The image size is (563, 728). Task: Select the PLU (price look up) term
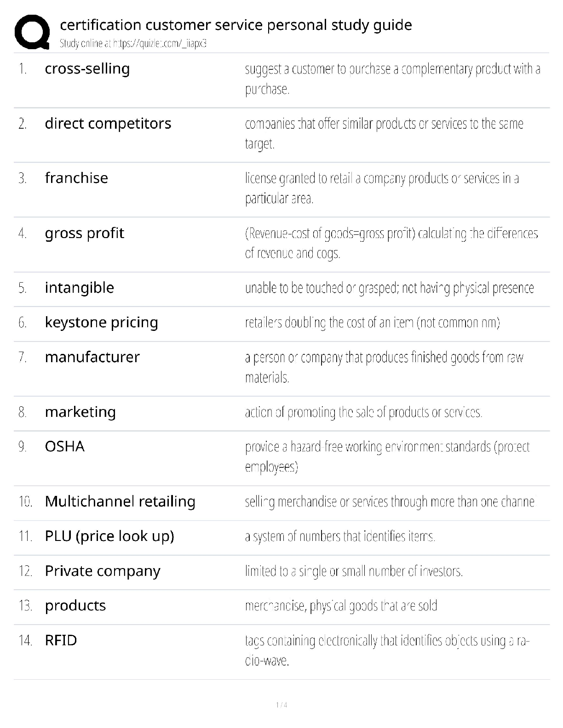coord(109,536)
